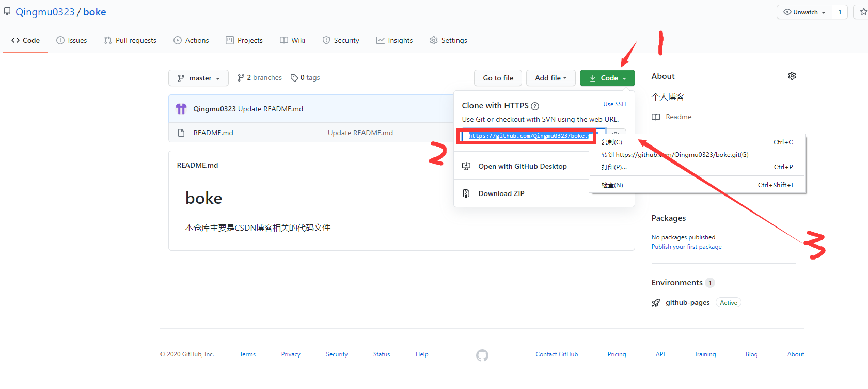The width and height of the screenshot is (868, 389).
Task: Click the repository icon before Qingmu0323
Action: click(7, 11)
